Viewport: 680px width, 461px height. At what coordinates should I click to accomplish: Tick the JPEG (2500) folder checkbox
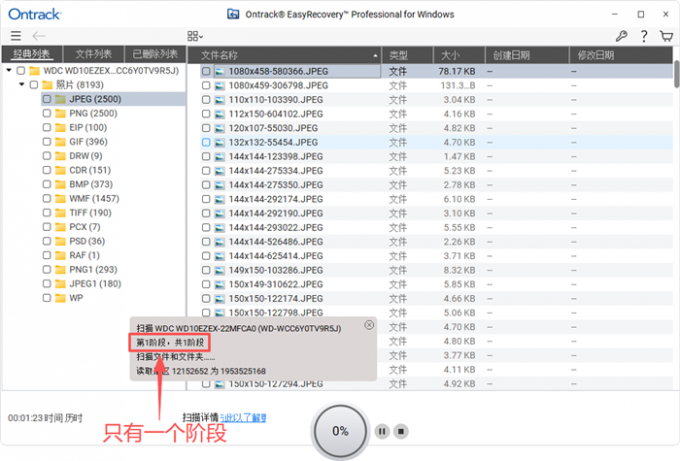(47, 99)
